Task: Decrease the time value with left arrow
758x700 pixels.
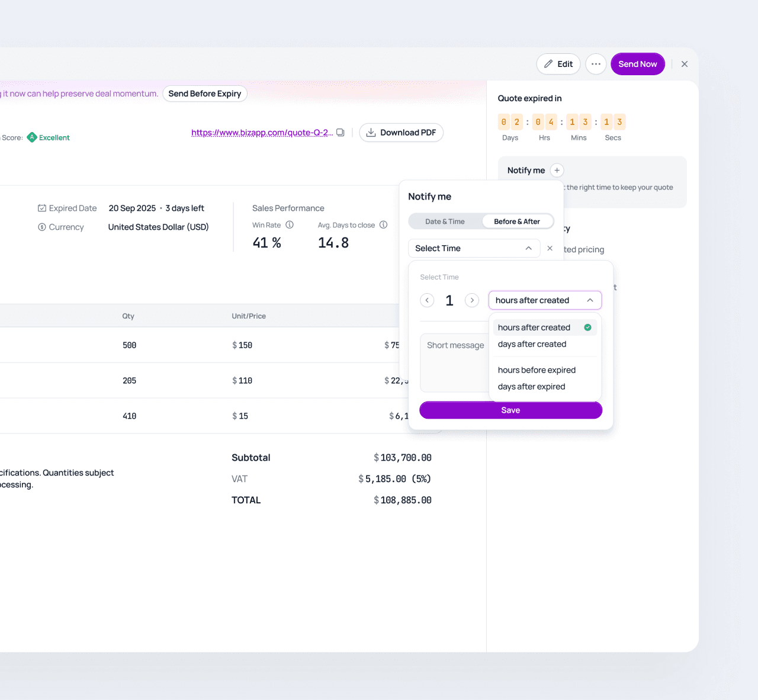Action: tap(427, 300)
